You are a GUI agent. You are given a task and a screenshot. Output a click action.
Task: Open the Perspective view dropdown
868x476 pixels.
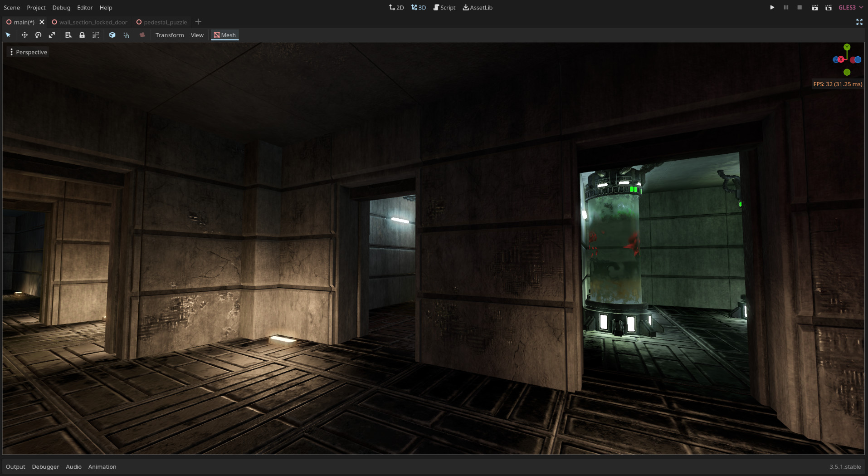(x=28, y=52)
